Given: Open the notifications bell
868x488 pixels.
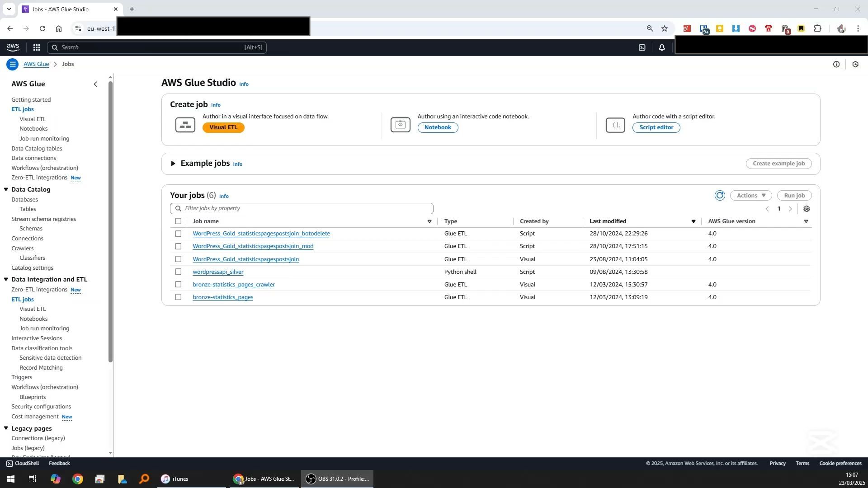Looking at the screenshot, I should [662, 47].
